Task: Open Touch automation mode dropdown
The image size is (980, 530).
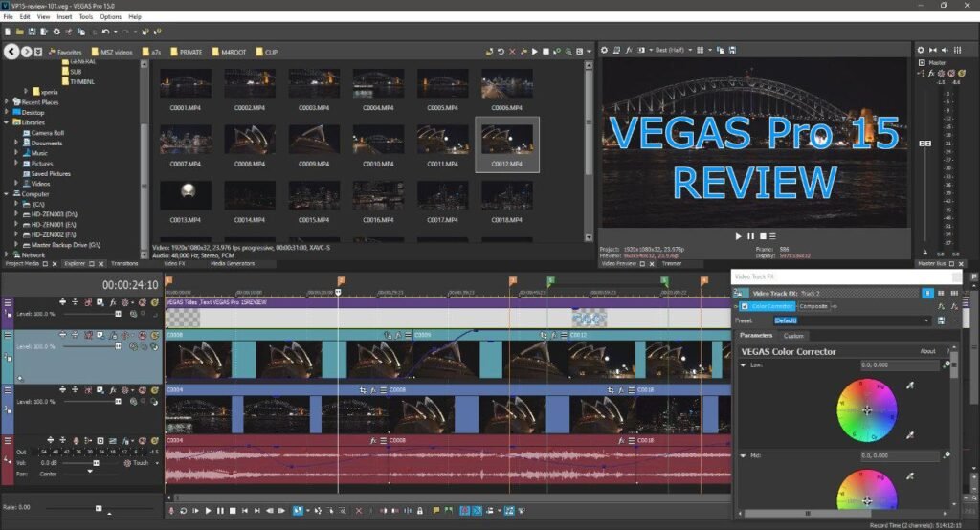Action: point(157,463)
